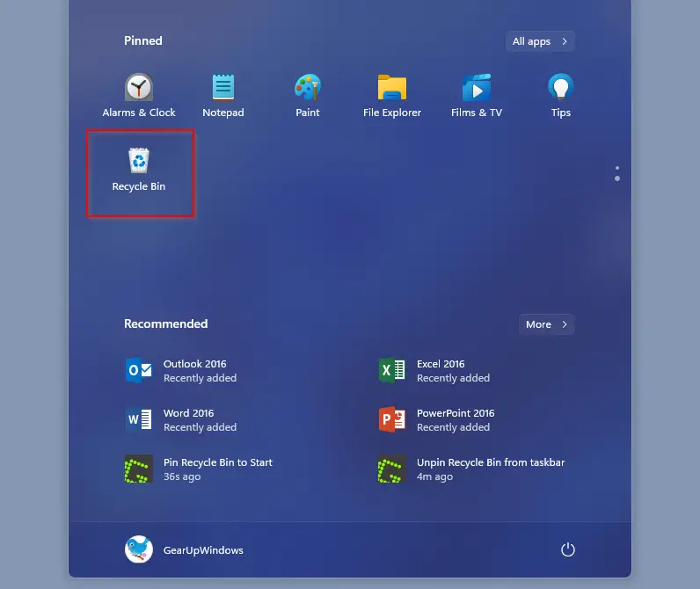Show All apps list
The width and height of the screenshot is (700, 589).
(540, 41)
